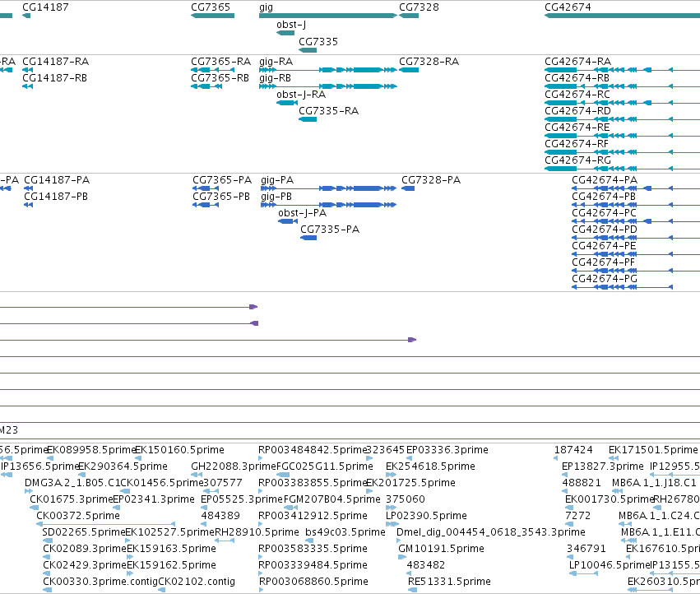The image size is (700, 594).
Task: Click the obst-J gene label
Action: click(291, 25)
